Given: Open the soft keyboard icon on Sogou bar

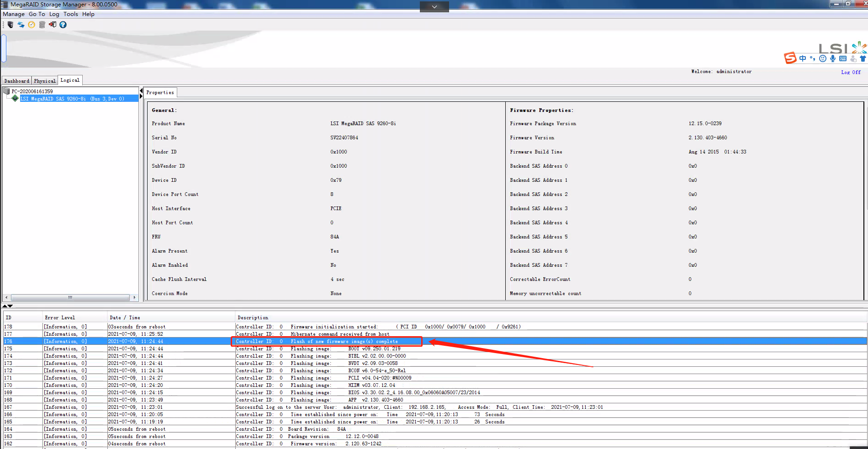Looking at the screenshot, I should 843,58.
